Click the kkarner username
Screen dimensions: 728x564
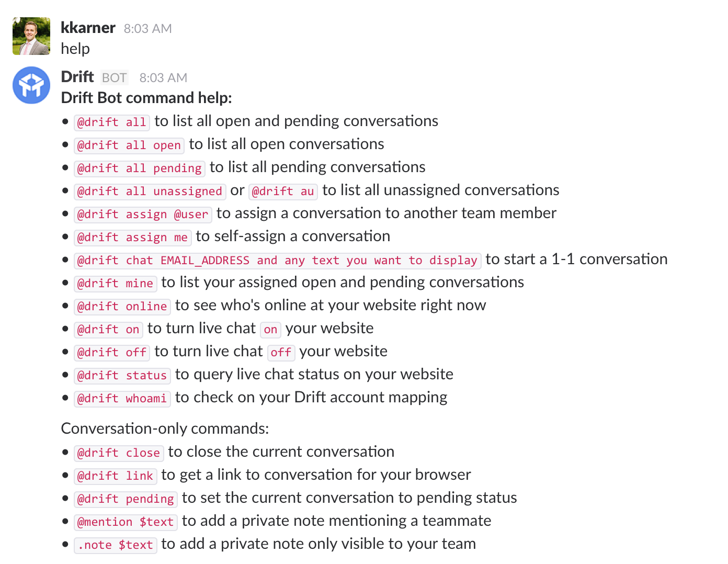(88, 28)
